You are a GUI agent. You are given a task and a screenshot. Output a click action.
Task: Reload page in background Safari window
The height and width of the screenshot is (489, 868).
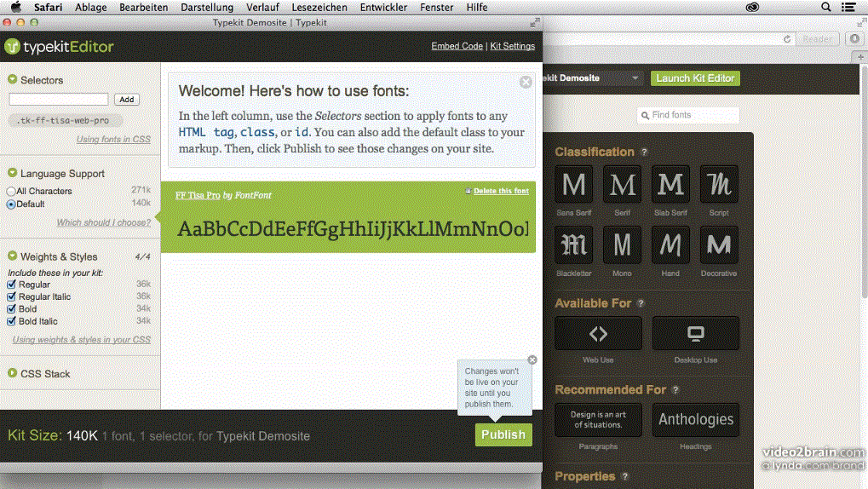point(787,39)
